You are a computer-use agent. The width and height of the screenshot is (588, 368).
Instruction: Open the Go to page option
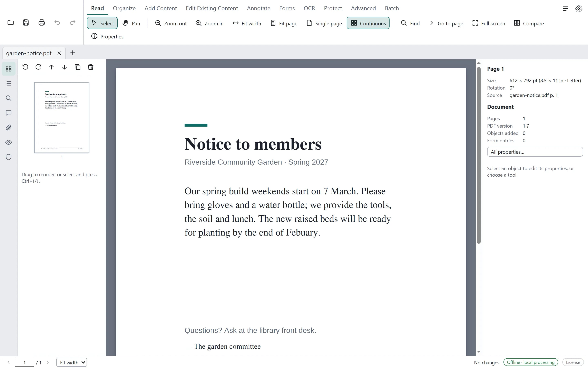[446, 23]
